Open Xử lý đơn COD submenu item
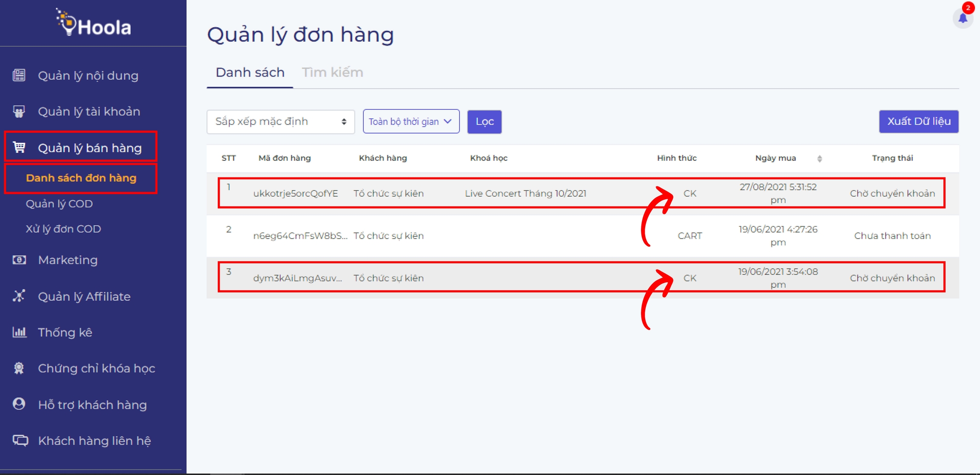Image resolution: width=980 pixels, height=475 pixels. tap(63, 229)
